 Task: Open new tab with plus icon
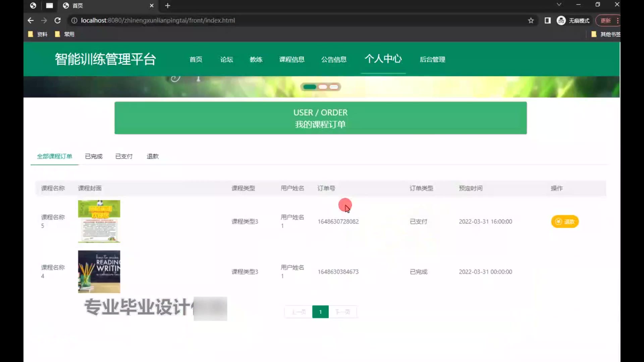(x=168, y=6)
